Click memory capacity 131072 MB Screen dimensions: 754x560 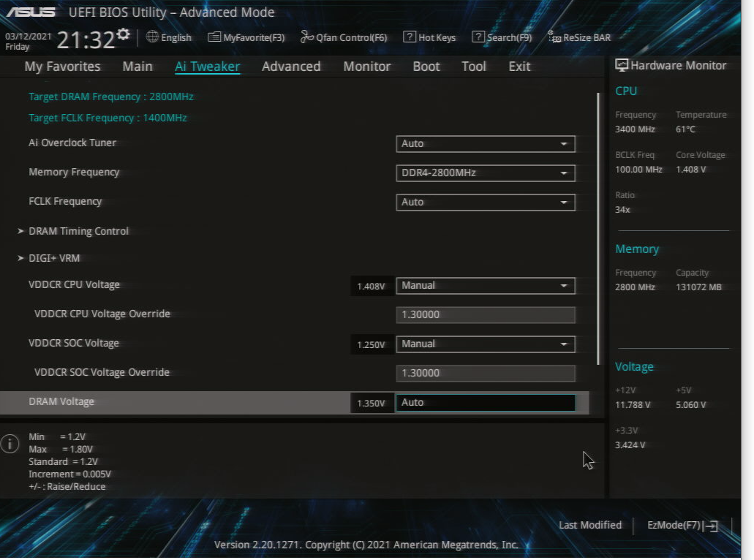pos(698,287)
